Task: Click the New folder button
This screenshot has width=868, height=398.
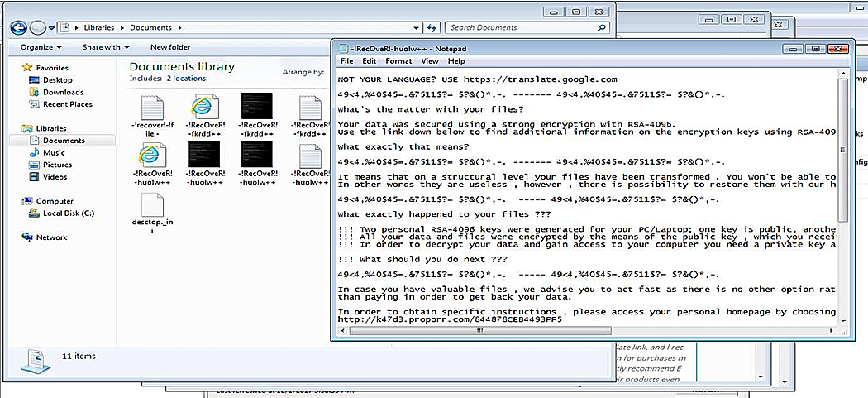Action: pyautogui.click(x=170, y=47)
